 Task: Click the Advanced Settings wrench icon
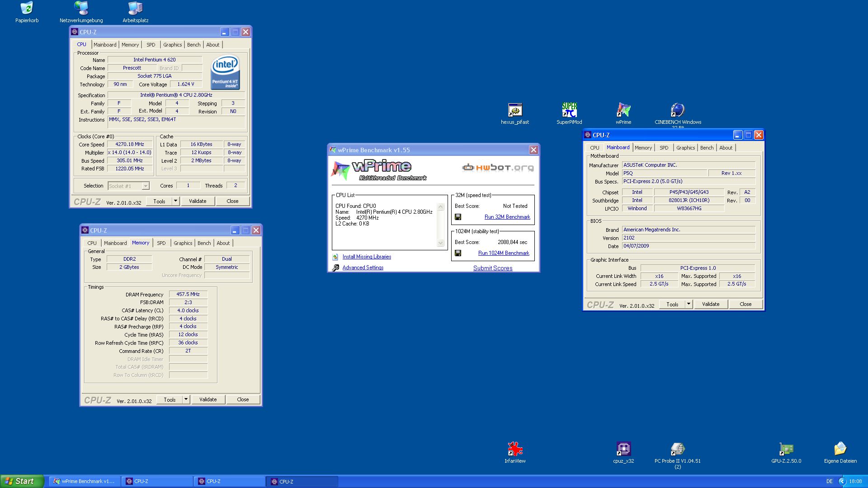coord(335,267)
